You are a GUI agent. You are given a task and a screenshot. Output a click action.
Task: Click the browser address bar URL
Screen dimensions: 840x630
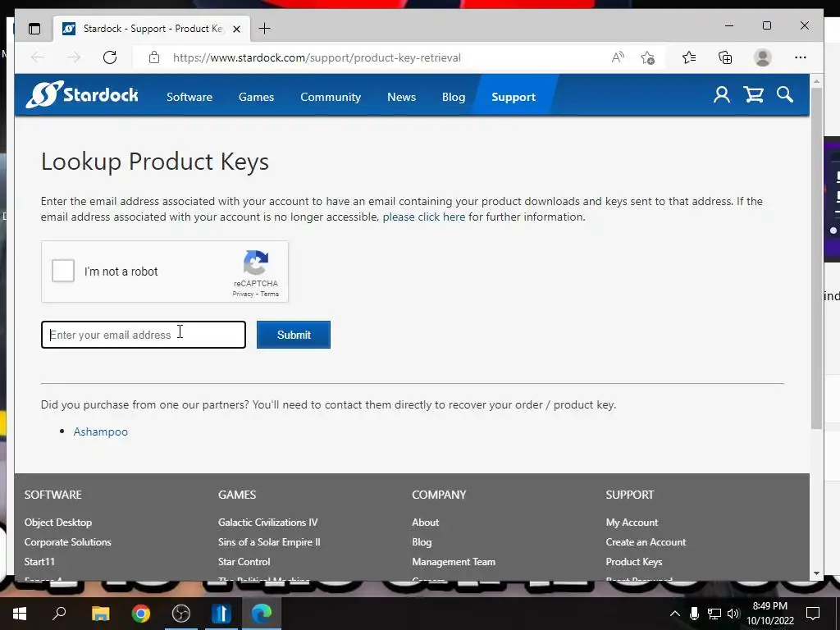click(x=317, y=58)
